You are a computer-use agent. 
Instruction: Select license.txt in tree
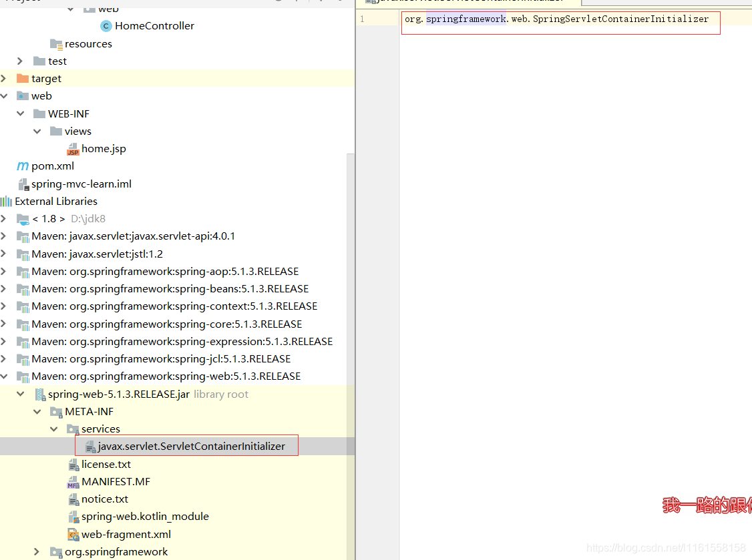[x=106, y=464]
